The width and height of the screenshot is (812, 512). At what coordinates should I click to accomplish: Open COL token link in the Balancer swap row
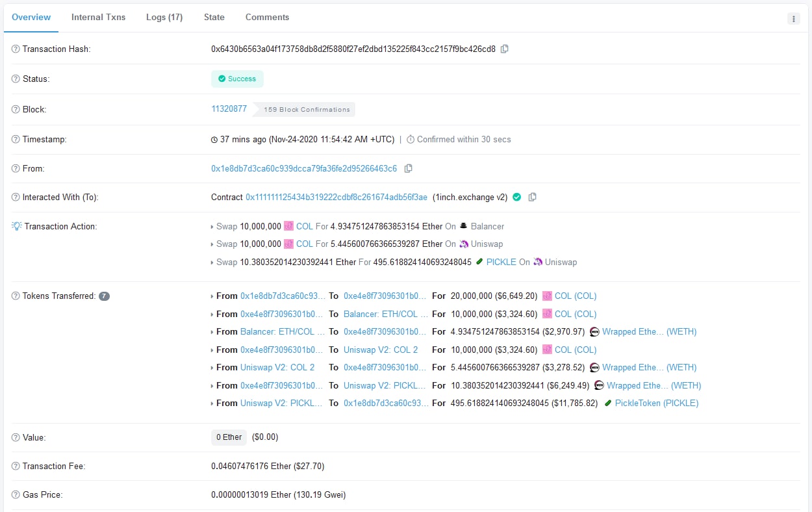305,226
